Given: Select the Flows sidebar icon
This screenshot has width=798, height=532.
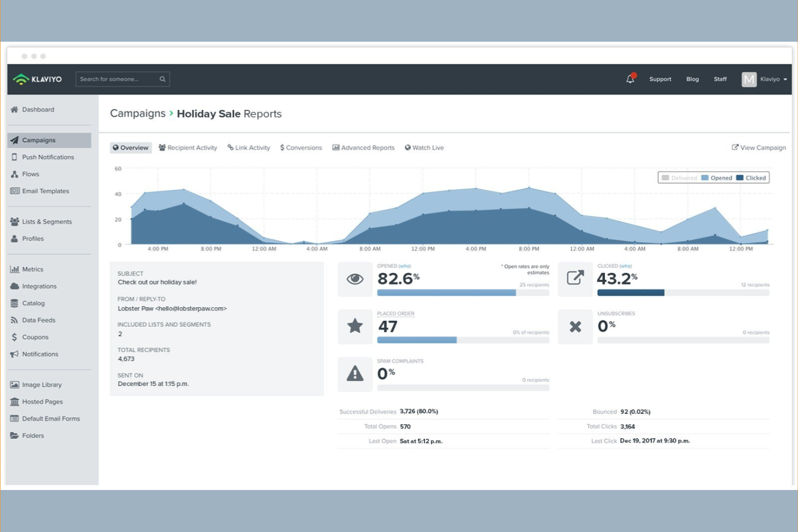Looking at the screenshot, I should [13, 174].
